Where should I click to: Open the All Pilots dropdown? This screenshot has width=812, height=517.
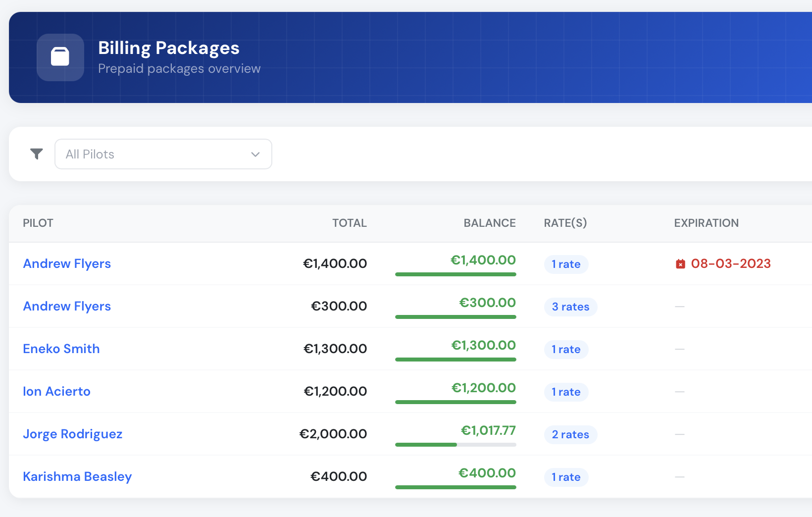tap(163, 154)
